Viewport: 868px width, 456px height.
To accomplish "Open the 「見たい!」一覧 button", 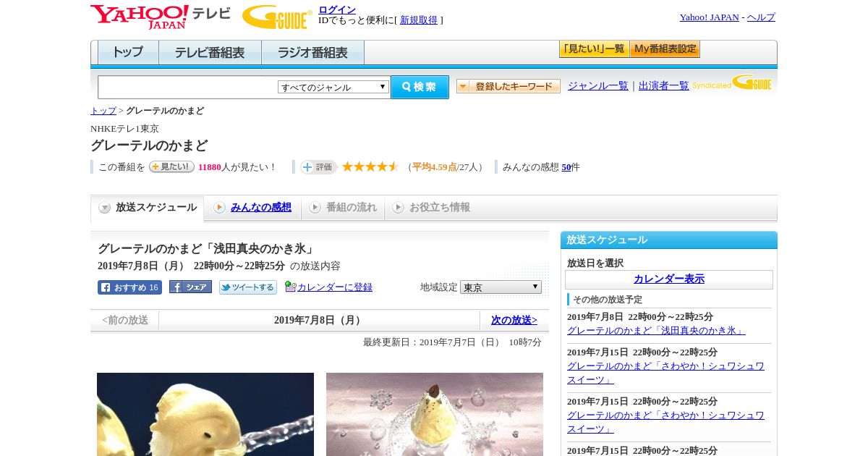I will pos(594,49).
